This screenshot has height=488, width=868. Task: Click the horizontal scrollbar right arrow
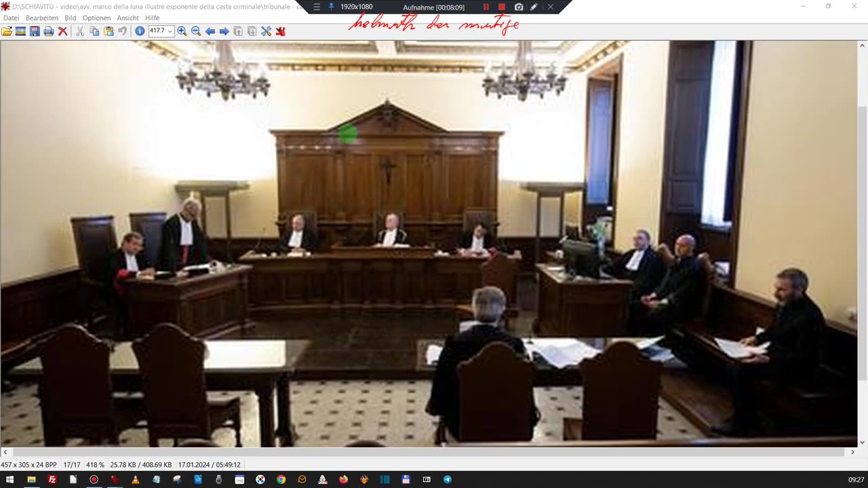[x=853, y=452]
